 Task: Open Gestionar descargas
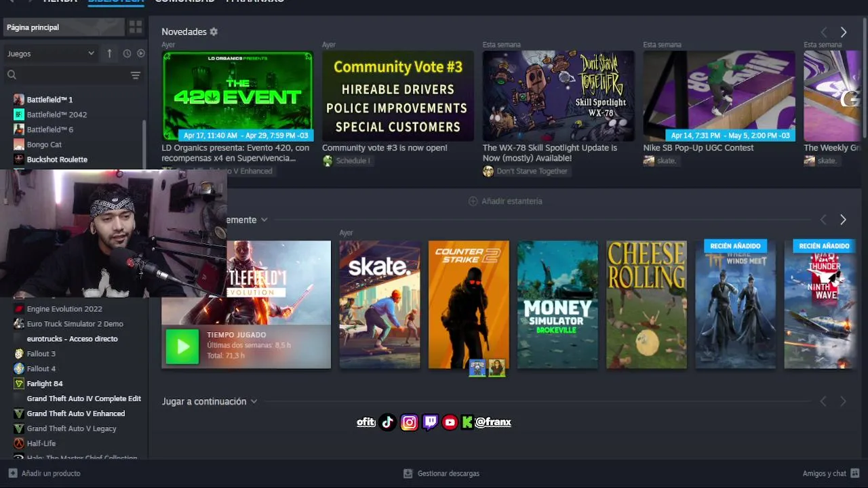tap(441, 474)
